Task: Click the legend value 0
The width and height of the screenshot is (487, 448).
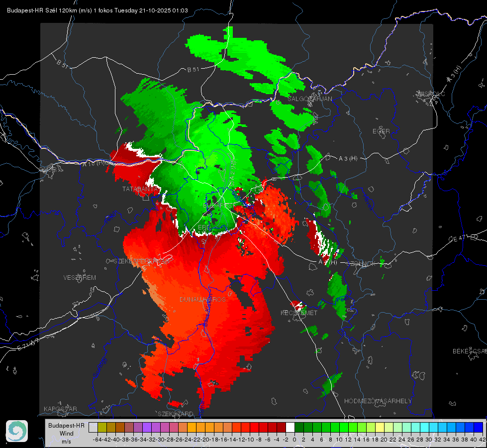Action: [x=294, y=440]
